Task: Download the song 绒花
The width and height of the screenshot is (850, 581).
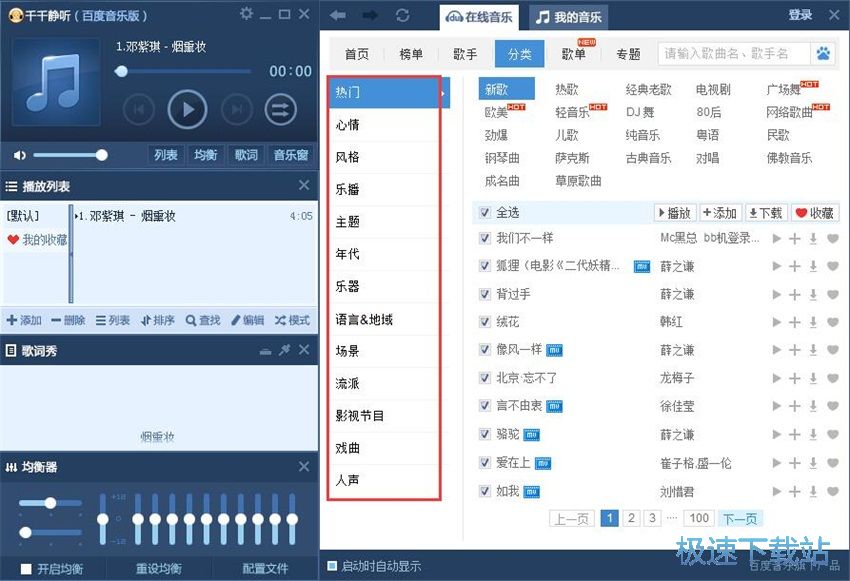Action: [x=813, y=322]
